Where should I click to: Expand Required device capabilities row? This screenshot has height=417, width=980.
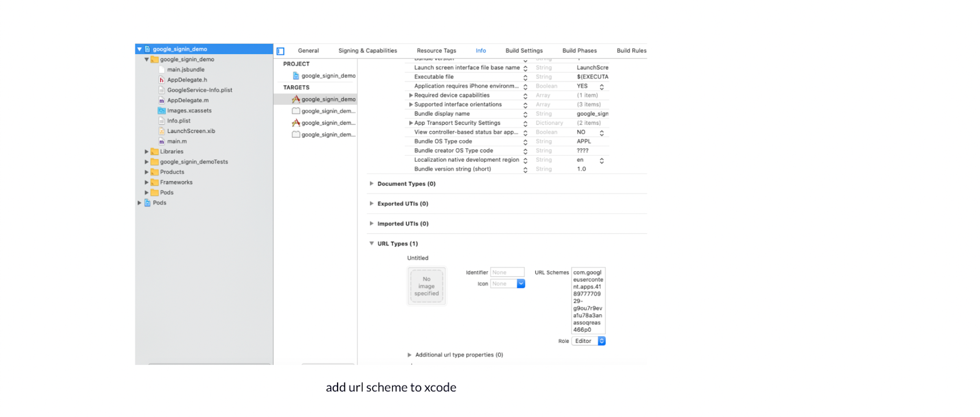point(411,96)
